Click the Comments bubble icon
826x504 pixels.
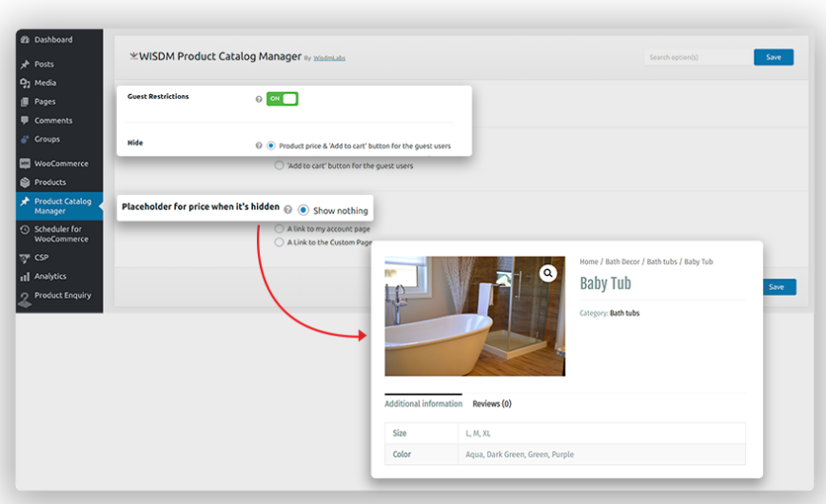click(x=25, y=121)
